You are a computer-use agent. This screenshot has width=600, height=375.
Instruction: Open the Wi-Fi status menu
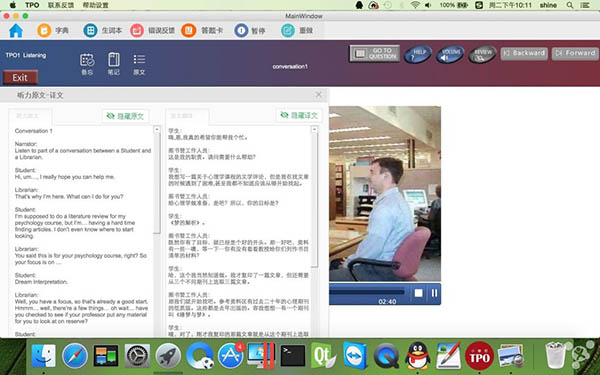tap(415, 5)
